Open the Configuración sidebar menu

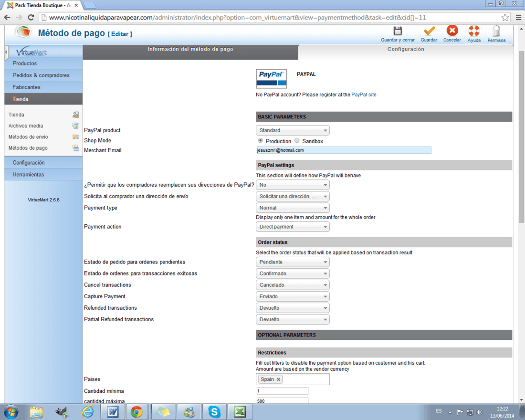pos(43,162)
